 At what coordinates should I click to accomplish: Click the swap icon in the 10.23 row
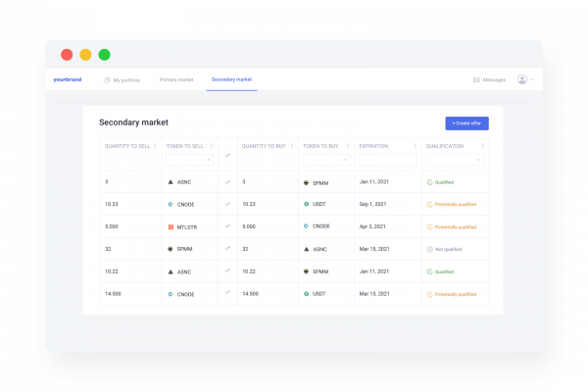227,205
